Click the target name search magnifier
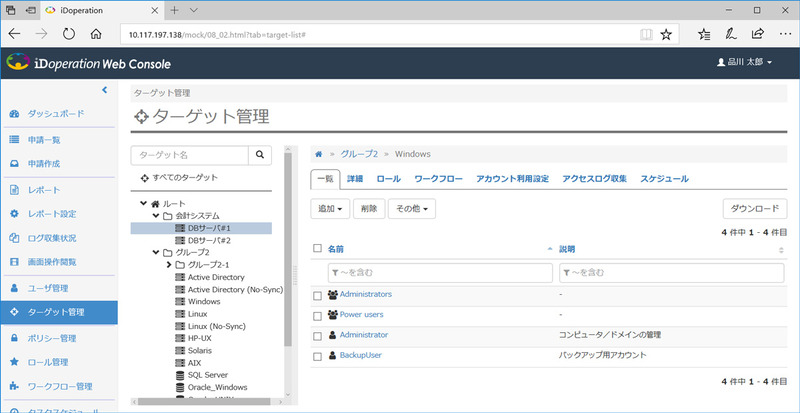 (x=260, y=155)
